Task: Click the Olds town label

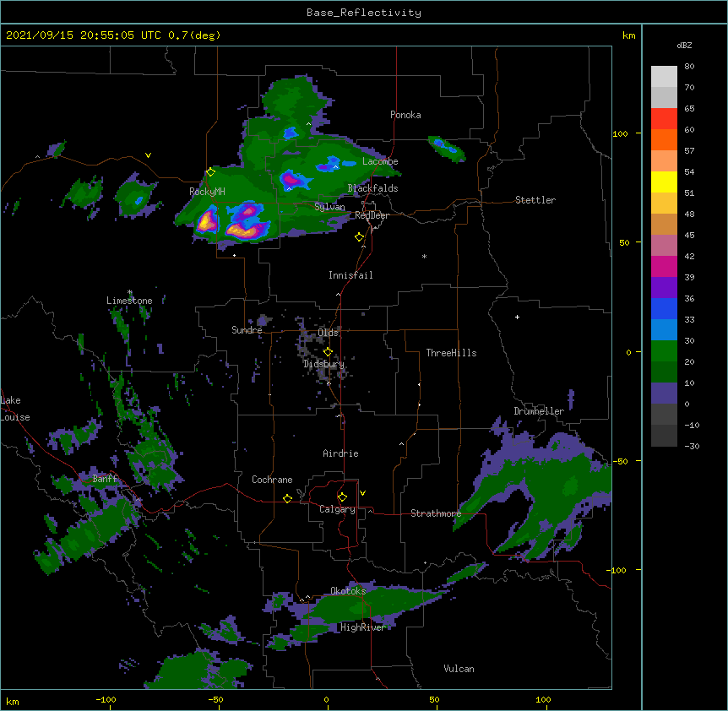Action: (x=328, y=333)
